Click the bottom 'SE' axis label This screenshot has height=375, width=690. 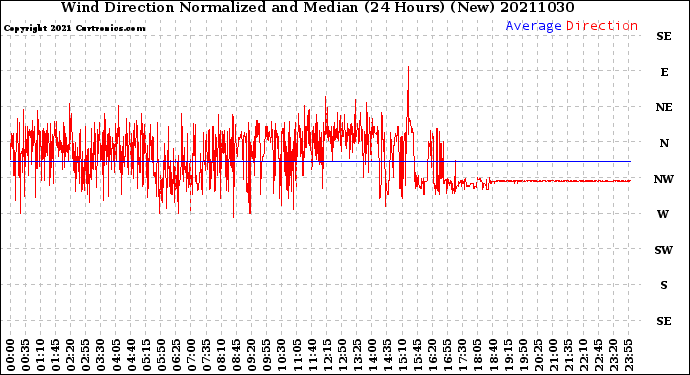pos(664,321)
